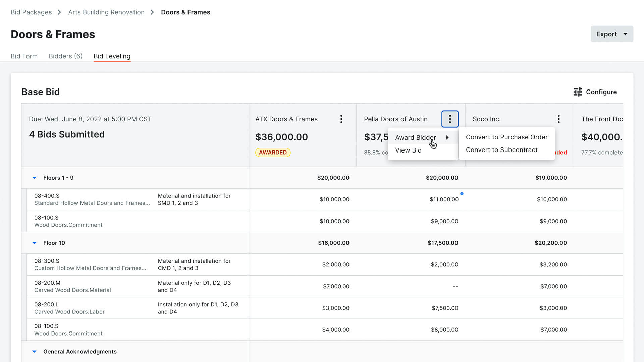Open the Export dropdown
Image resolution: width=644 pixels, height=362 pixels.
(612, 34)
